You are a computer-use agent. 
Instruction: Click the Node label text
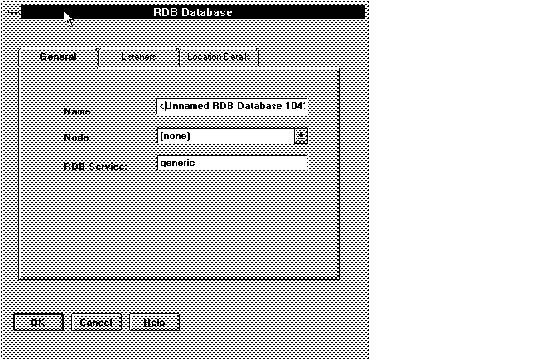(x=77, y=138)
